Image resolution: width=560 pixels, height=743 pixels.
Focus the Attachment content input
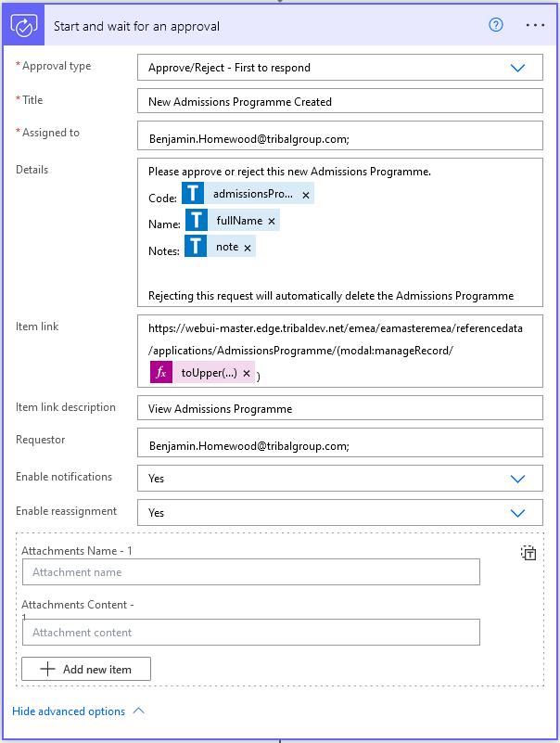pyautogui.click(x=250, y=633)
